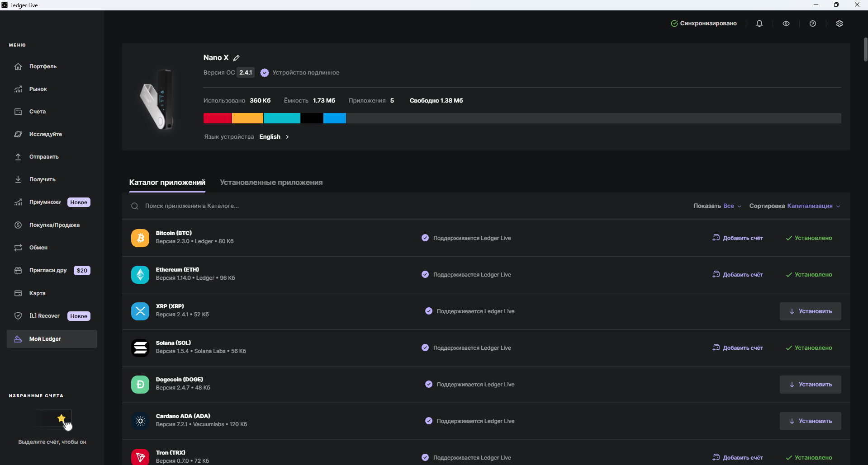Add account for Bitcoin
Viewport: 868px width, 465px height.
(738, 238)
